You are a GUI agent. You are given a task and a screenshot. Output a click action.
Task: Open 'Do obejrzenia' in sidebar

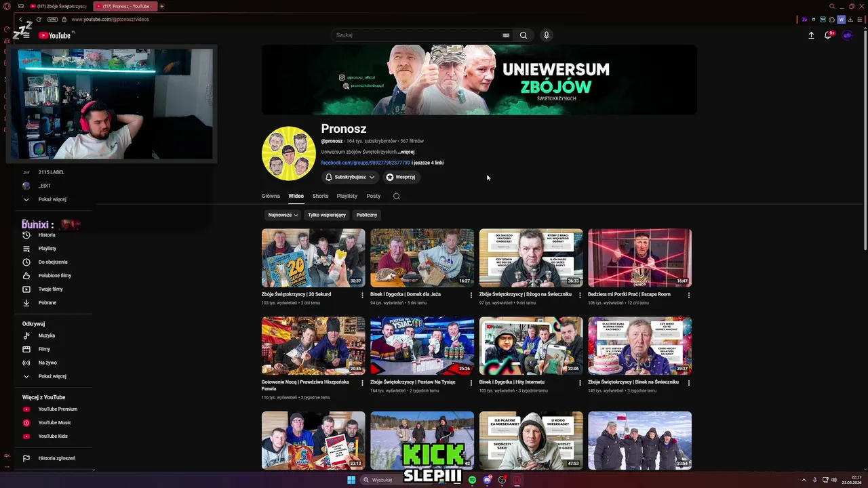(x=54, y=262)
